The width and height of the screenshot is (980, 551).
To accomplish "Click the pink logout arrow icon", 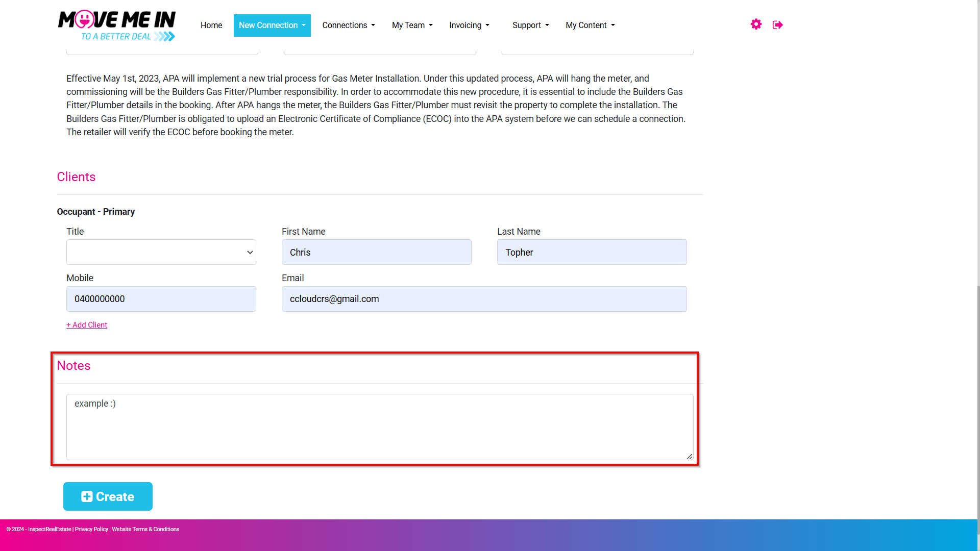I will [x=778, y=25].
